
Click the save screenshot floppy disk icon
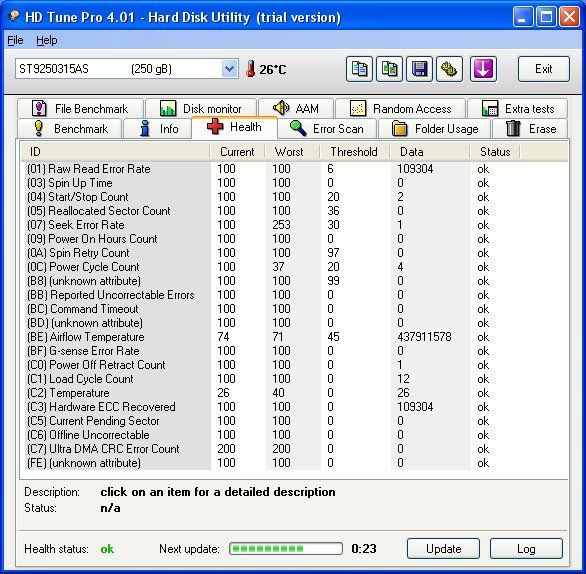pos(419,69)
